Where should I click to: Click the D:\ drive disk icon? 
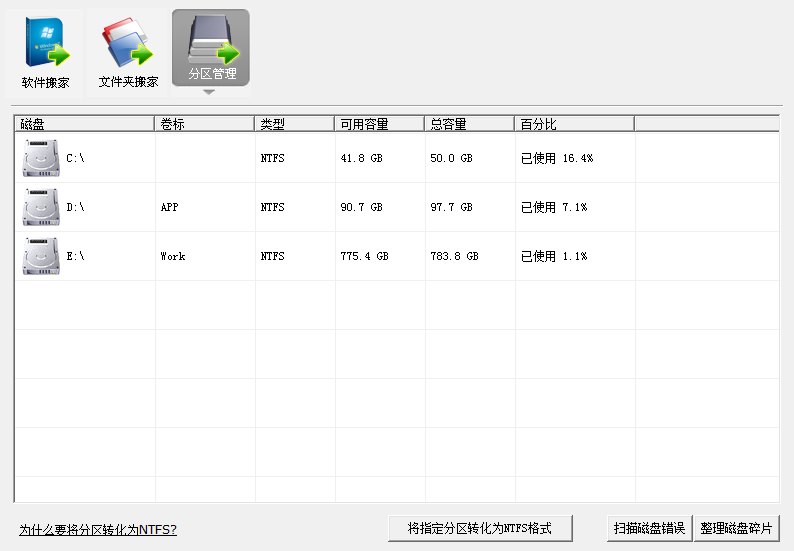(x=41, y=207)
